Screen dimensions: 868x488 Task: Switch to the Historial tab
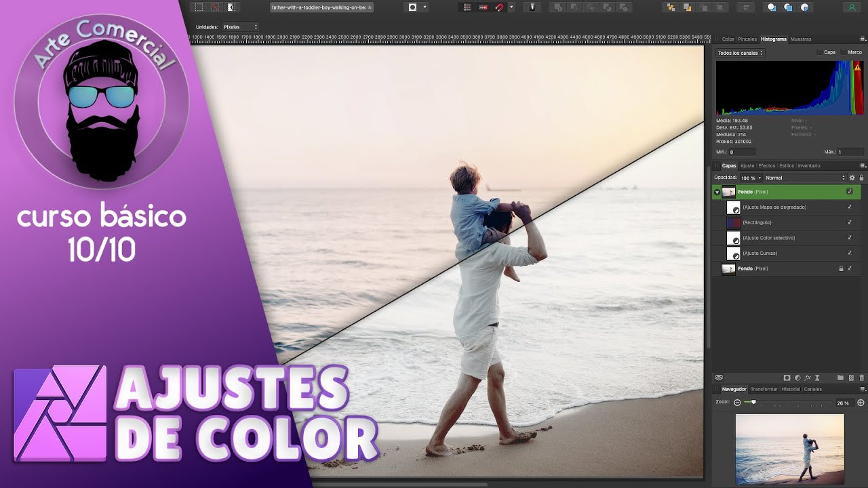791,389
